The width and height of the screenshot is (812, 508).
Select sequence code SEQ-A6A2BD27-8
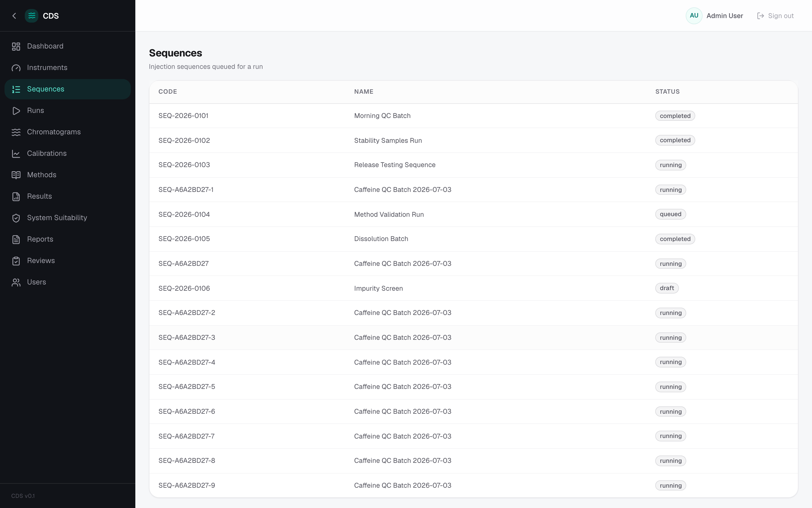pos(187,461)
